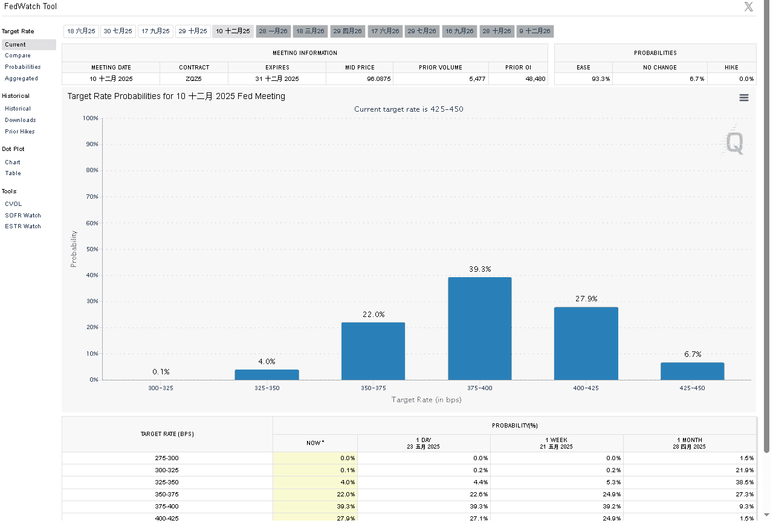Go to Downloads in the sidebar
This screenshot has width=773, height=532.
coord(21,120)
